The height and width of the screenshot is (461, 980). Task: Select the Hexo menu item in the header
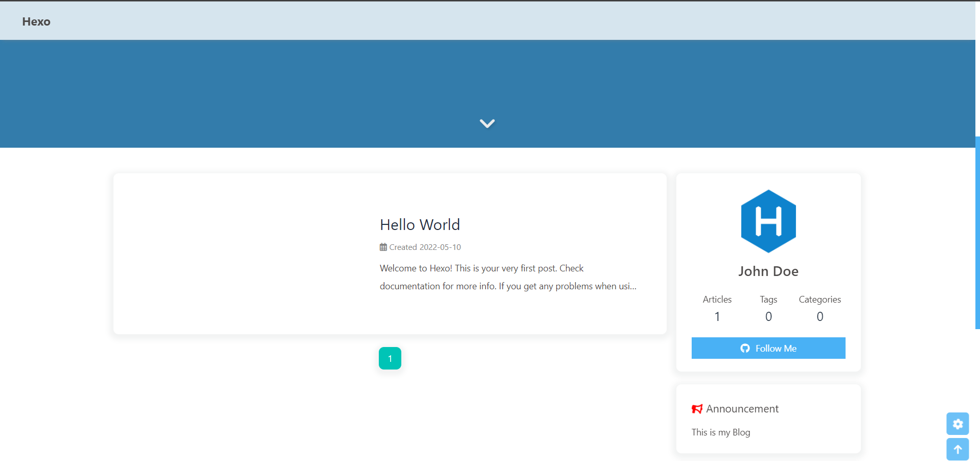point(36,21)
